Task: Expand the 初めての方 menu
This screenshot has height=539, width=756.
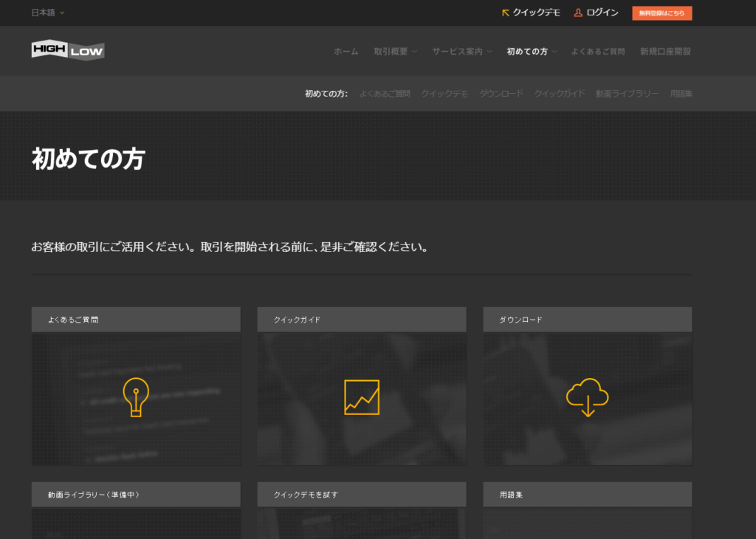Action: click(531, 52)
